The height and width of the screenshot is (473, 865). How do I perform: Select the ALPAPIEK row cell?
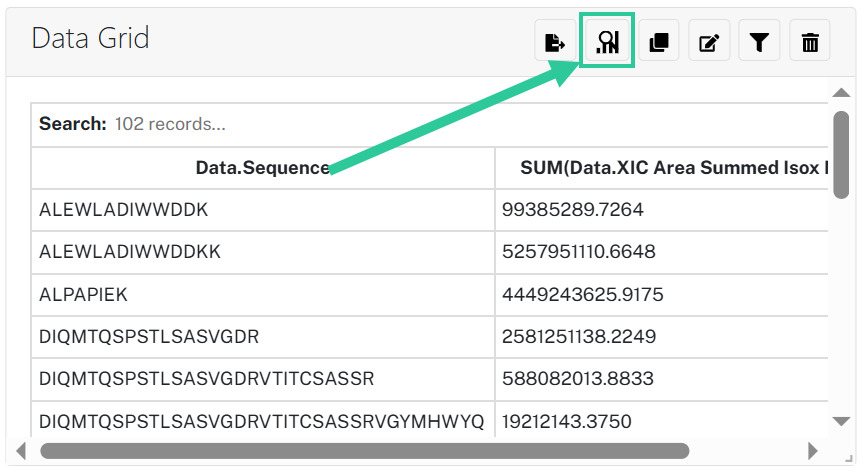[263, 295]
